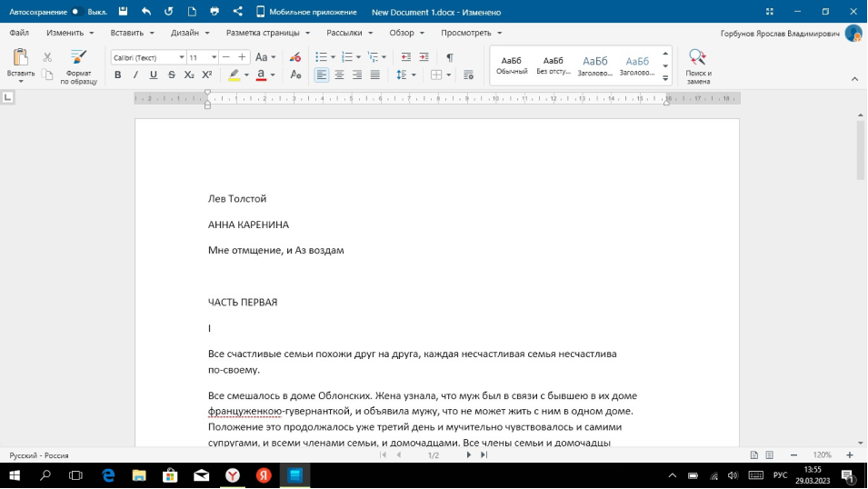Expand the styles gallery list
868x489 pixels.
[x=665, y=78]
